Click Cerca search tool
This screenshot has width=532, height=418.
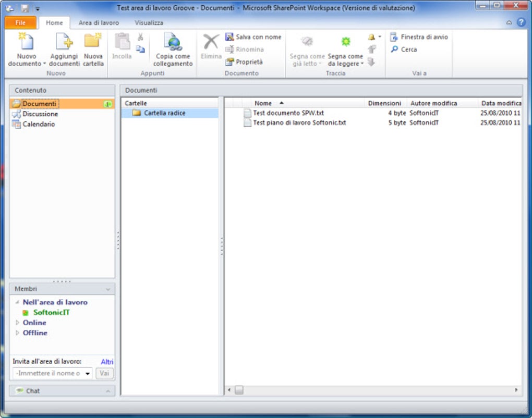click(x=403, y=49)
